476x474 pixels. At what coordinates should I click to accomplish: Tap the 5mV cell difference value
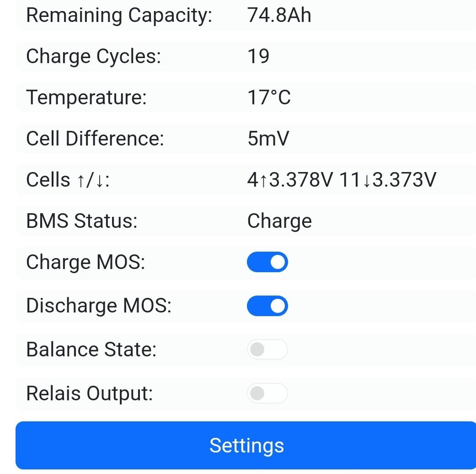[x=268, y=139]
